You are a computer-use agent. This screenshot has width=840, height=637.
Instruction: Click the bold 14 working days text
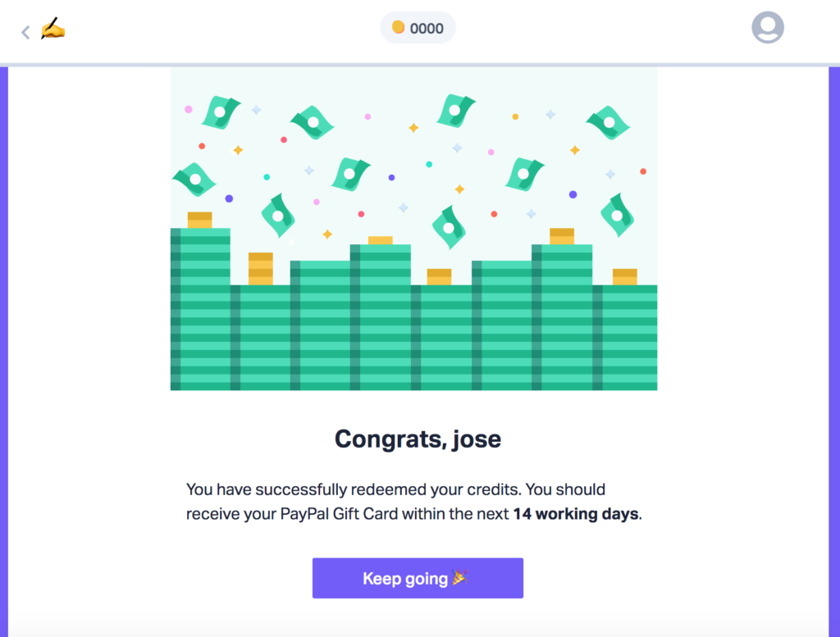click(576, 514)
